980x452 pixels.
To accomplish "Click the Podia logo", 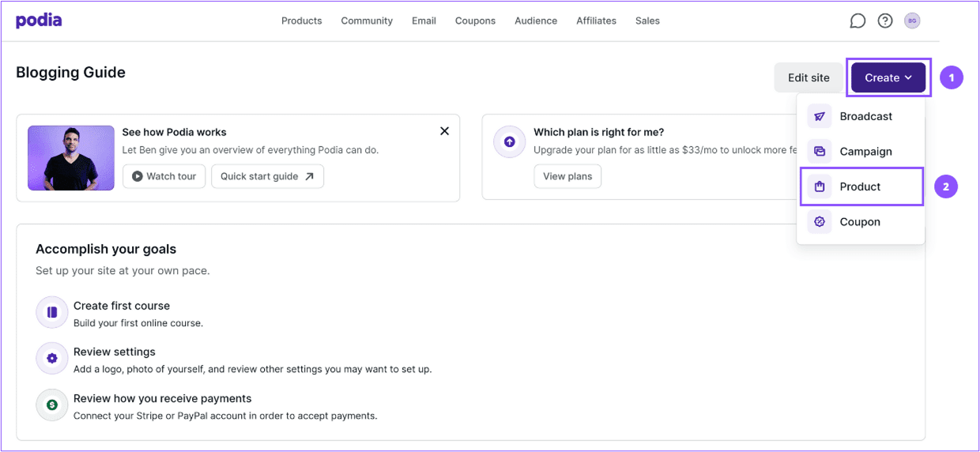I will (39, 21).
